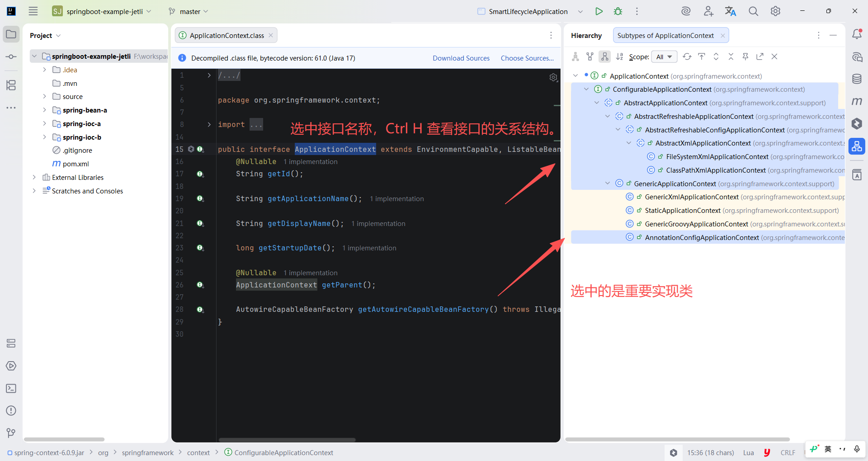Open editor tabs options menu
The width and height of the screenshot is (868, 461).
551,35
